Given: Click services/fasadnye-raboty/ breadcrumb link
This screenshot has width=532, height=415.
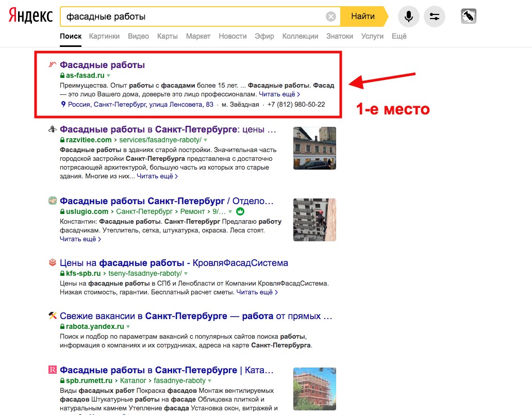Looking at the screenshot, I should click(x=160, y=140).
